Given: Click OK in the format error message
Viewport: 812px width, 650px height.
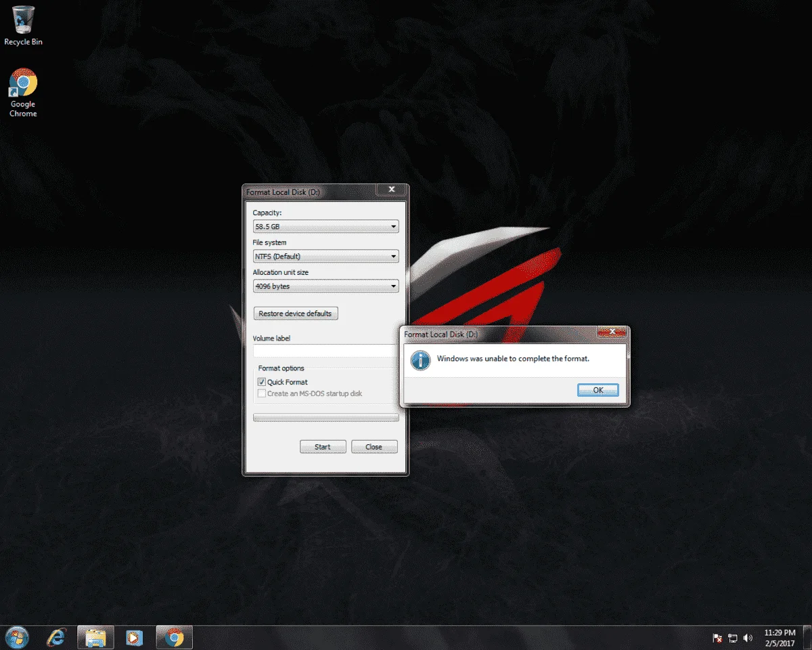Looking at the screenshot, I should [x=598, y=390].
